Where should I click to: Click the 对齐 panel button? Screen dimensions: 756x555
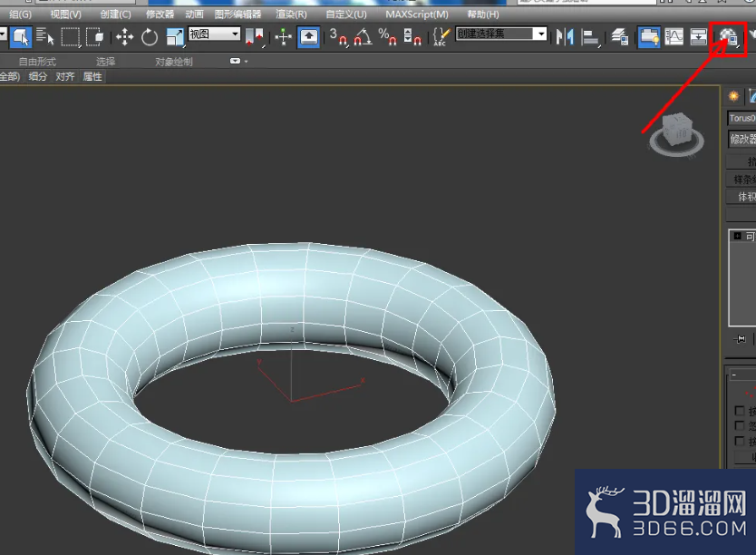tap(65, 77)
